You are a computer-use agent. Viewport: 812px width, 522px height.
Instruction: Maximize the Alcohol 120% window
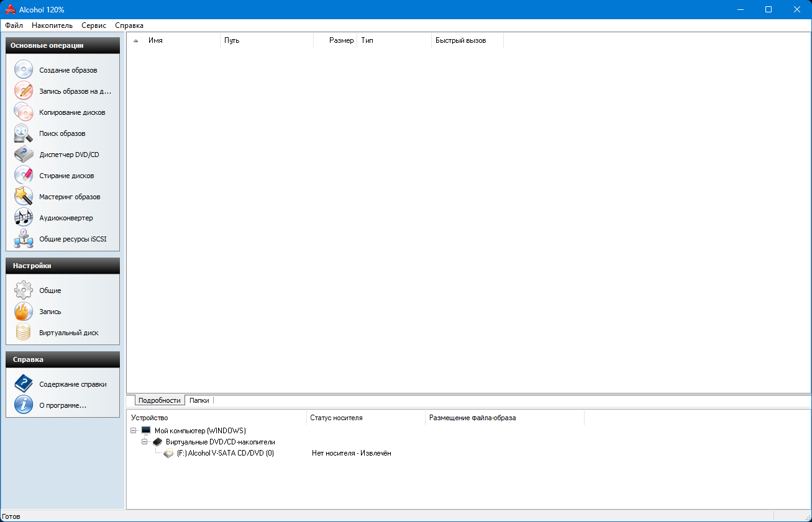(x=769, y=9)
